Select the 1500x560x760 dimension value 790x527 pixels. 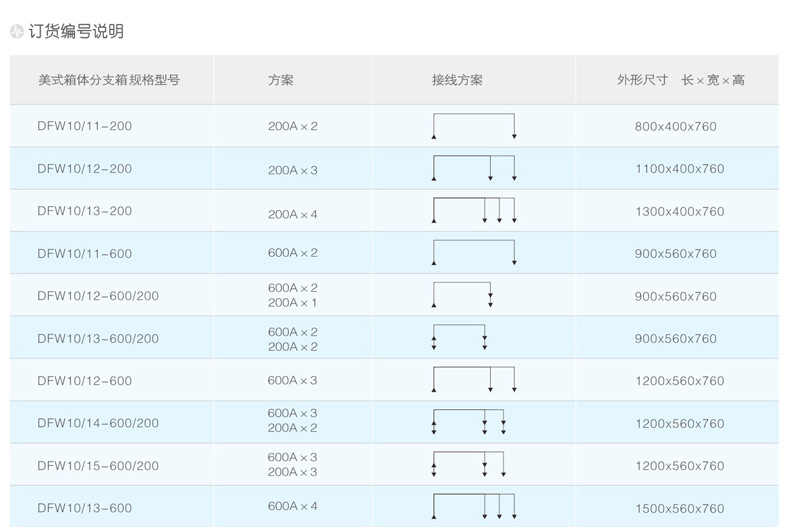pos(680,508)
